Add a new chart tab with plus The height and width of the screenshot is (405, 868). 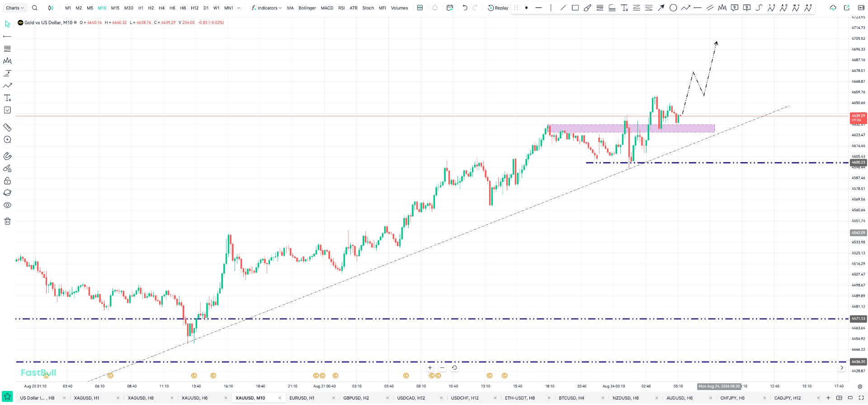click(828, 398)
